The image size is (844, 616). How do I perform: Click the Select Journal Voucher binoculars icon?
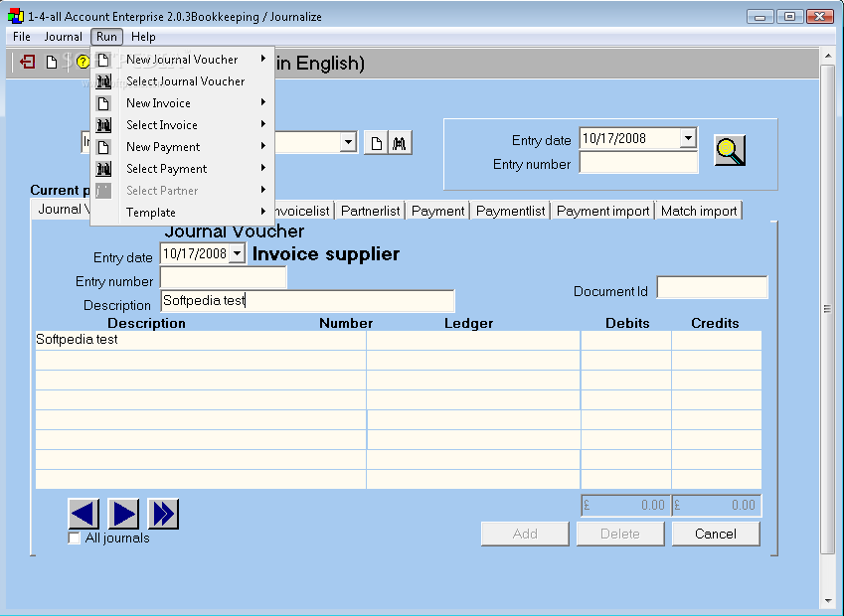103,81
